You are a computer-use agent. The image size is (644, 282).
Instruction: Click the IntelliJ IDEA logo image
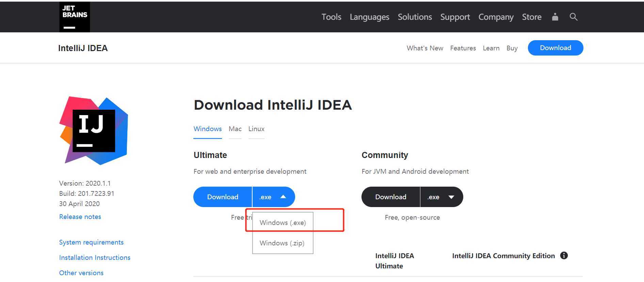94,130
